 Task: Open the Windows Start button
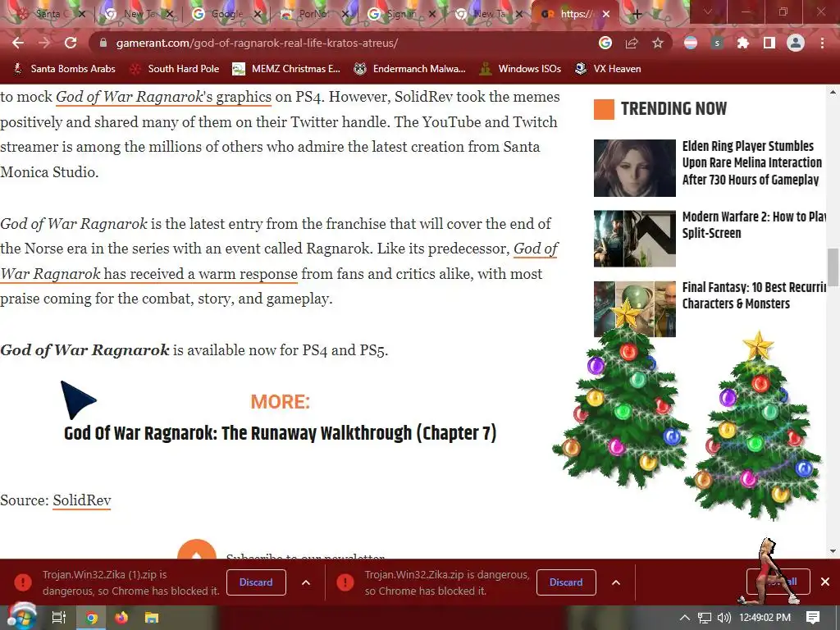click(21, 618)
